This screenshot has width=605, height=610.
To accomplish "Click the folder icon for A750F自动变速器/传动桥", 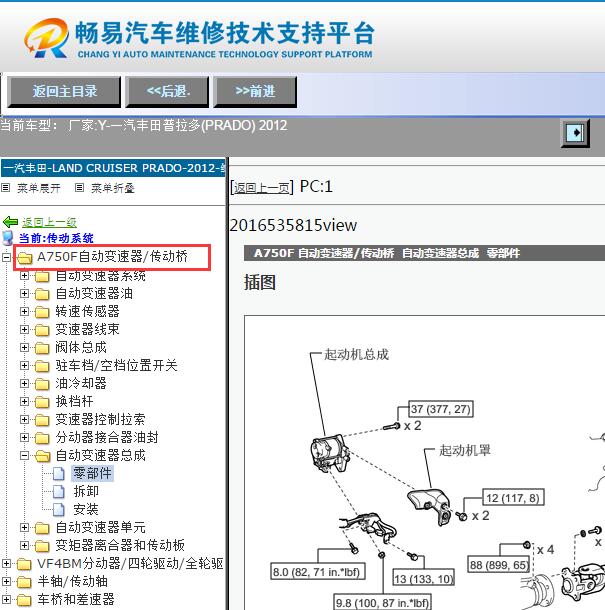I will (x=25, y=258).
